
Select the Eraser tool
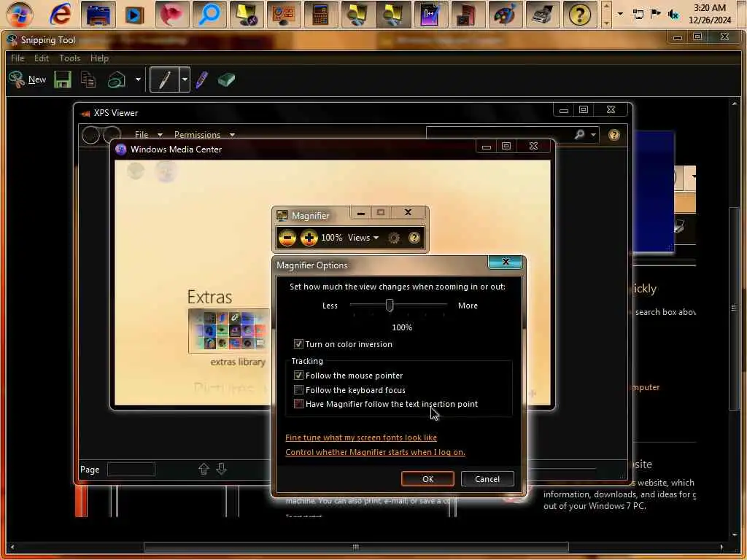(226, 79)
